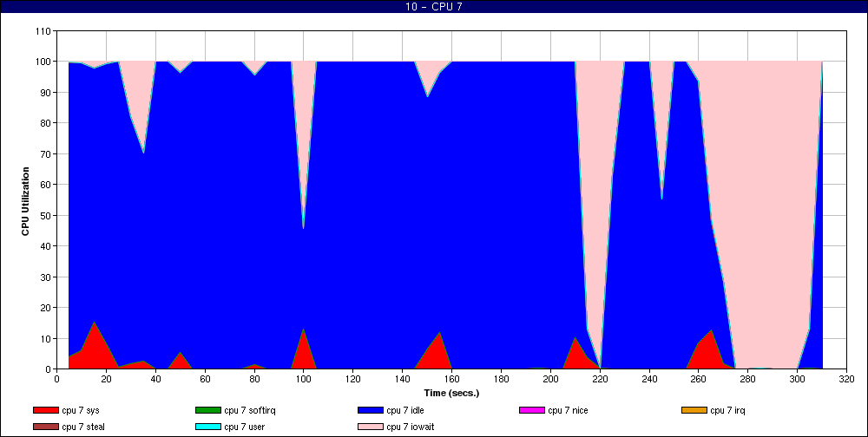This screenshot has height=437, width=868.
Task: Select the 'cpu 7 sys' legend label
Action: click(x=81, y=410)
